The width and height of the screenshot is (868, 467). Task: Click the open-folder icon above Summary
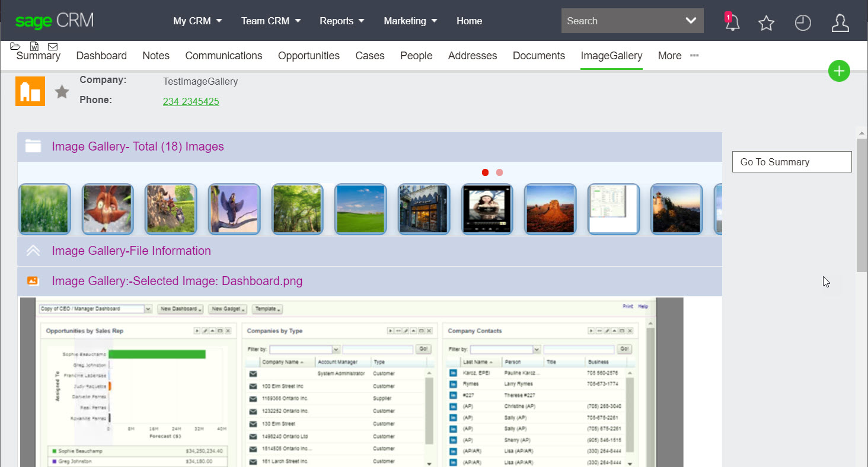(x=15, y=46)
